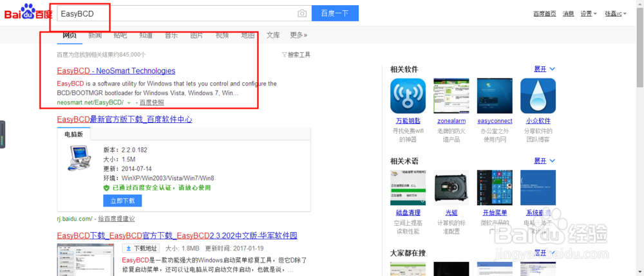Viewport: 644px width, 276px height.
Task: Switch to the 图片 tab
Action: point(196,35)
